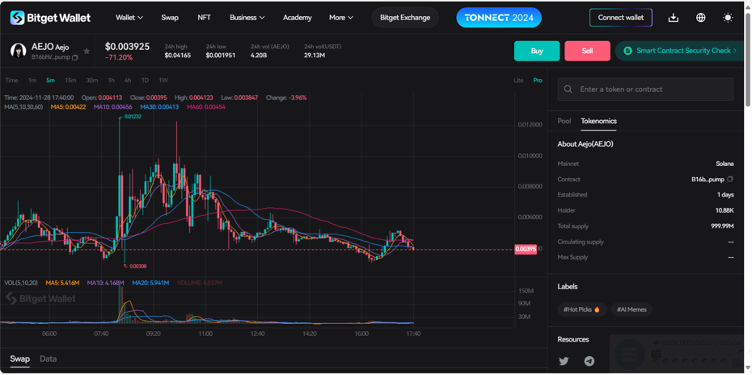Select the 1D chart interval
Viewport: 755px width, 375px height.
click(x=145, y=80)
